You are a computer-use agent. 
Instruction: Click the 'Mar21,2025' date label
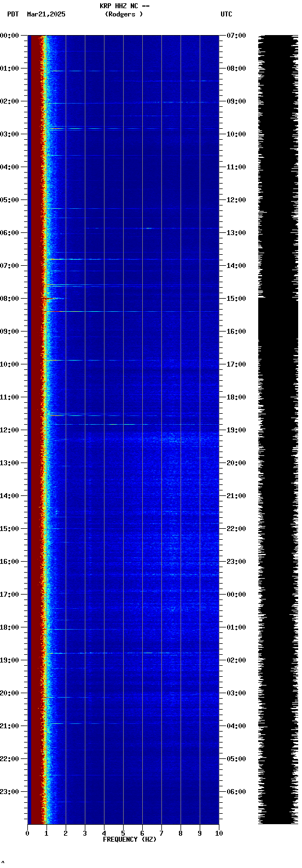pos(46,14)
